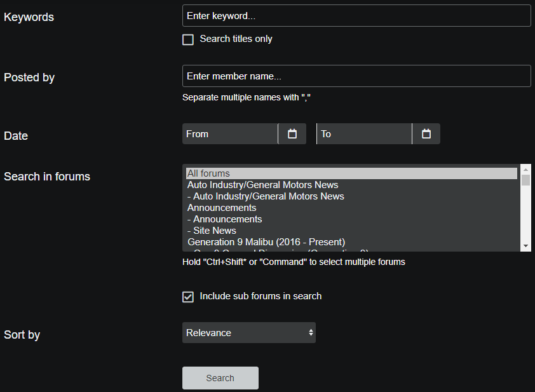The width and height of the screenshot is (535, 392).
Task: Click the From date text field
Action: [x=230, y=134]
